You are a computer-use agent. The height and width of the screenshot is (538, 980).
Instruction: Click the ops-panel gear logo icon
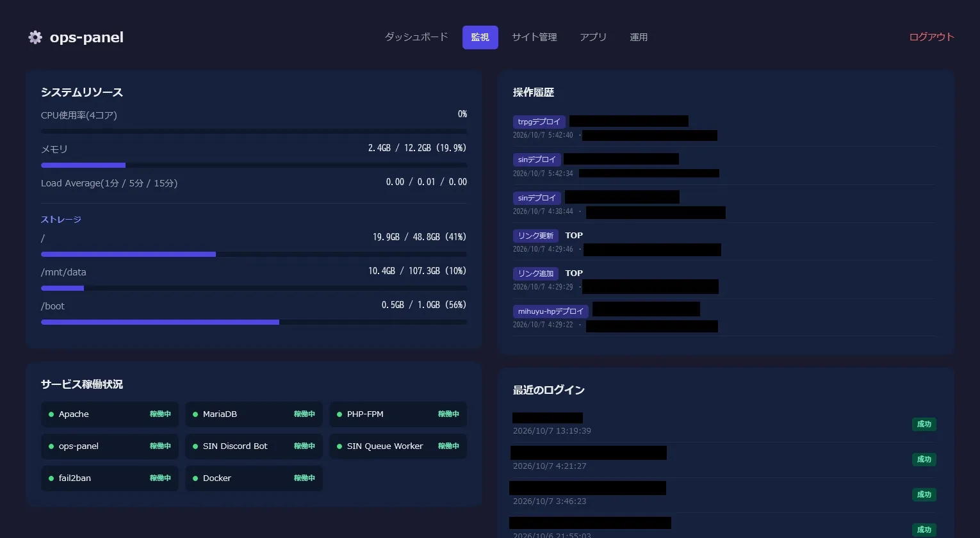(35, 37)
